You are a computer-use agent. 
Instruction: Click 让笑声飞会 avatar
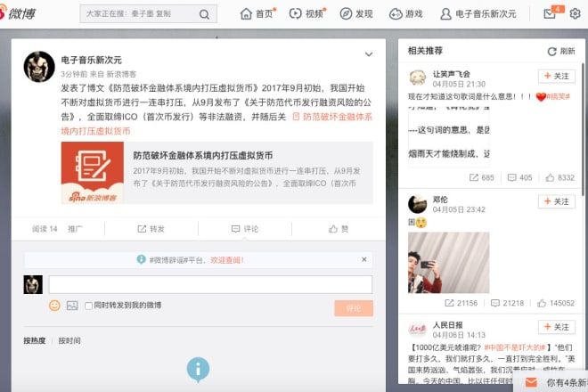(x=417, y=78)
